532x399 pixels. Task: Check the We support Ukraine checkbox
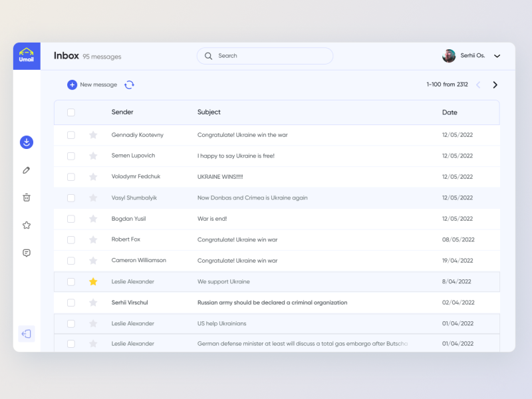tap(71, 281)
